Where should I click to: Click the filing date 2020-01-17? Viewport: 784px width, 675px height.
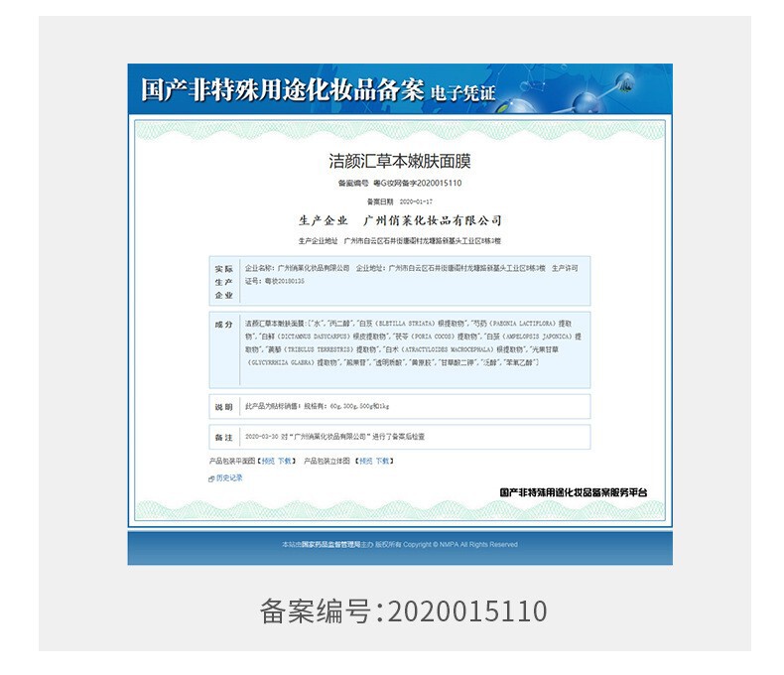point(416,202)
